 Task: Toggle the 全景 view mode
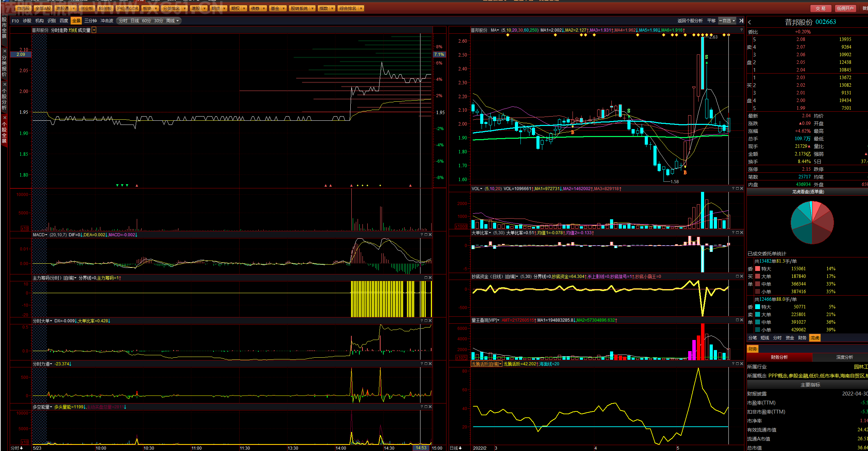76,21
